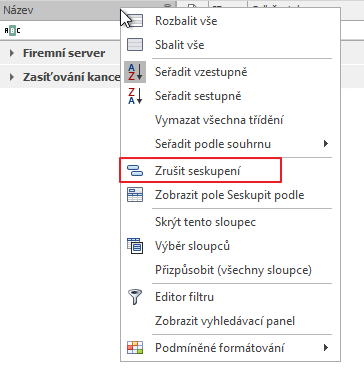Choose Rozbalit vše from the menu
The height and width of the screenshot is (376, 364).
click(x=230, y=21)
